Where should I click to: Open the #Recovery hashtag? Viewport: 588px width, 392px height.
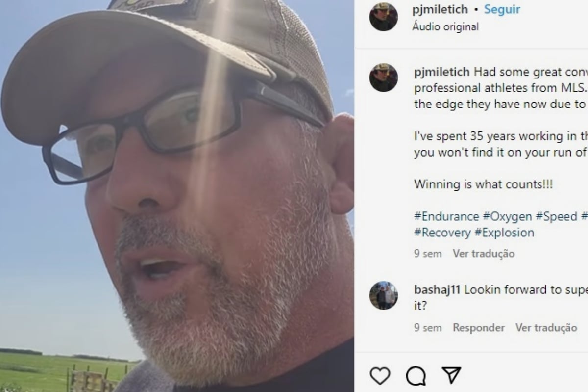tap(442, 233)
